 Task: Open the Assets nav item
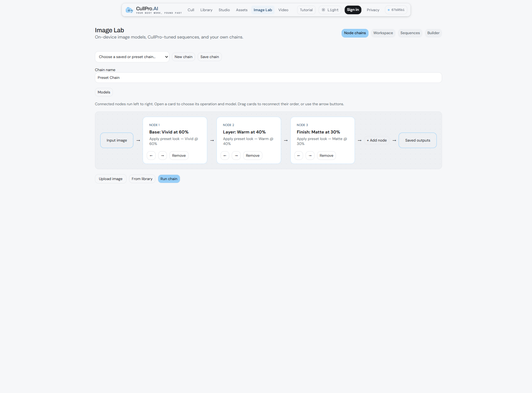coord(242,10)
